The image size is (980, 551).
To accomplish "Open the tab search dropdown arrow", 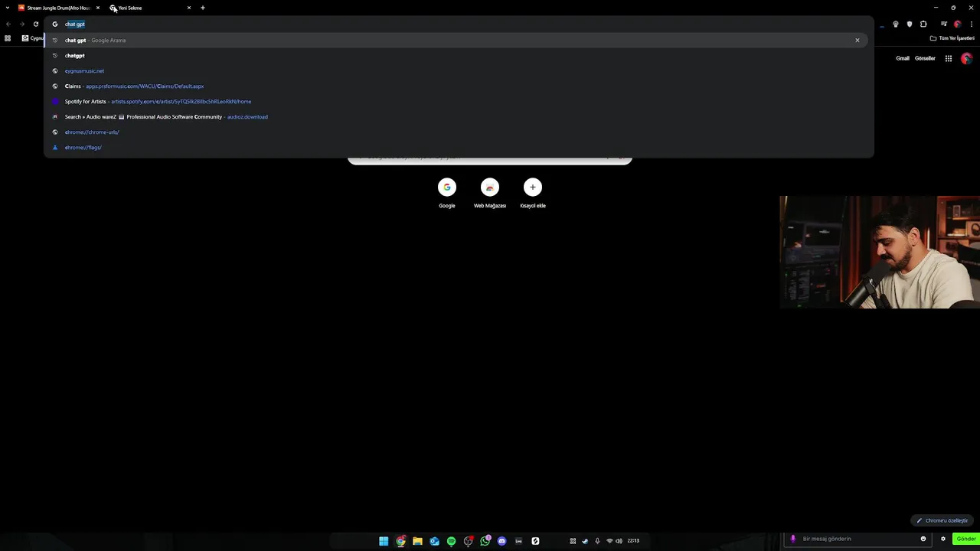I will 8,8.
